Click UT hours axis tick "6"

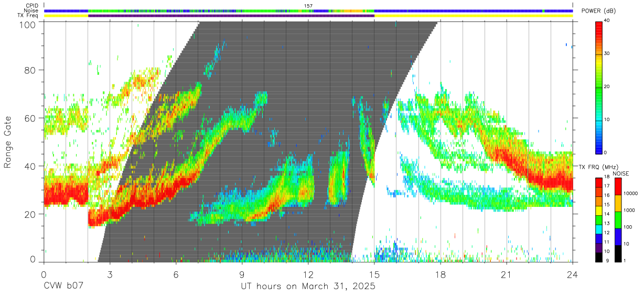[x=176, y=274]
